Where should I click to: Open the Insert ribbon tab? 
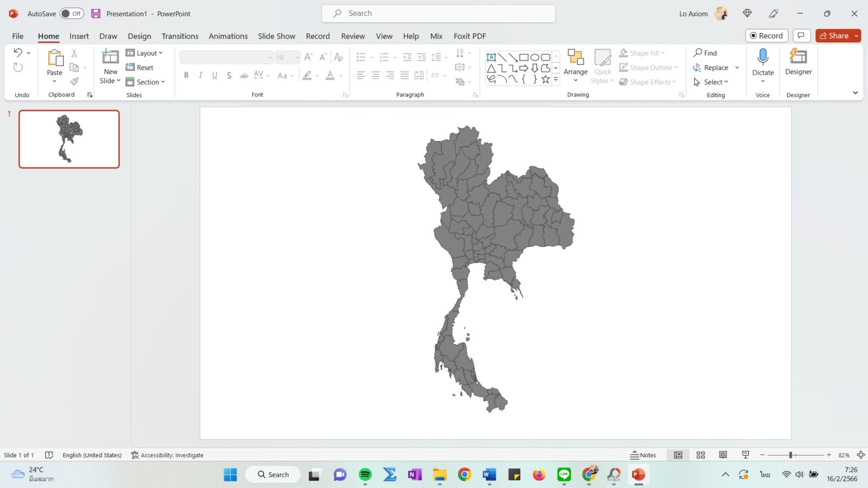[x=79, y=36]
